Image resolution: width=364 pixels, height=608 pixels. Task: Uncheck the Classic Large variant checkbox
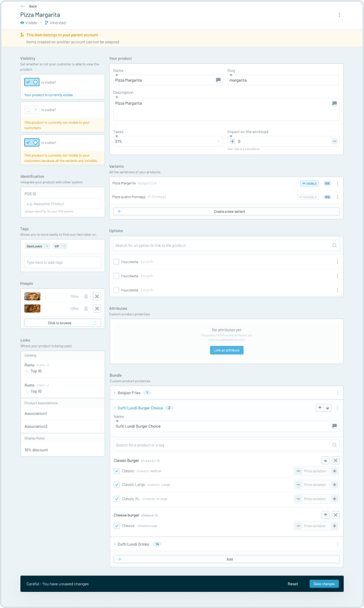pyautogui.click(x=117, y=485)
